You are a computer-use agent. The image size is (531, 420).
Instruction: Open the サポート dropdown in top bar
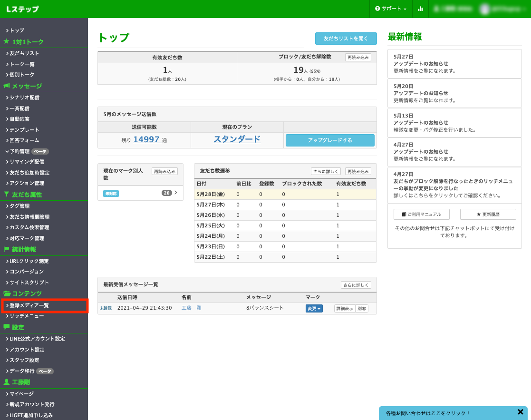(391, 9)
